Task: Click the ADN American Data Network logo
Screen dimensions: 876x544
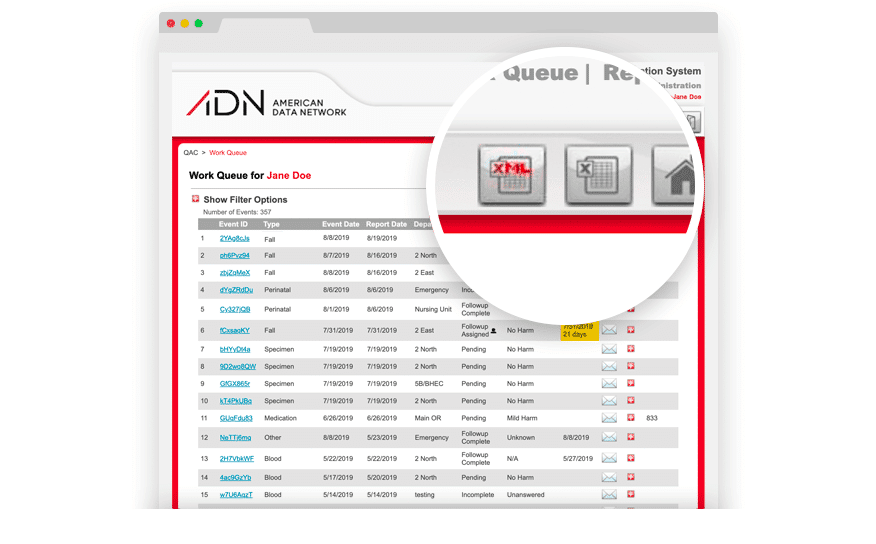Action: point(266,103)
